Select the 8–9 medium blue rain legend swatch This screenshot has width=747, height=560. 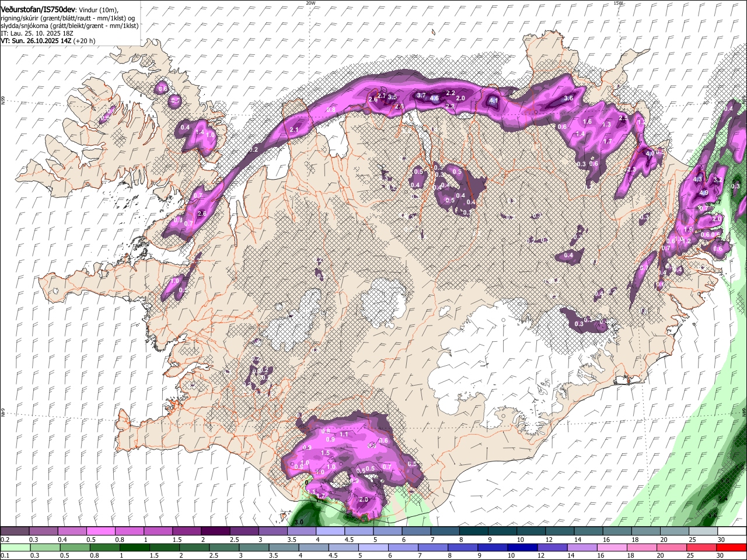[463, 547]
